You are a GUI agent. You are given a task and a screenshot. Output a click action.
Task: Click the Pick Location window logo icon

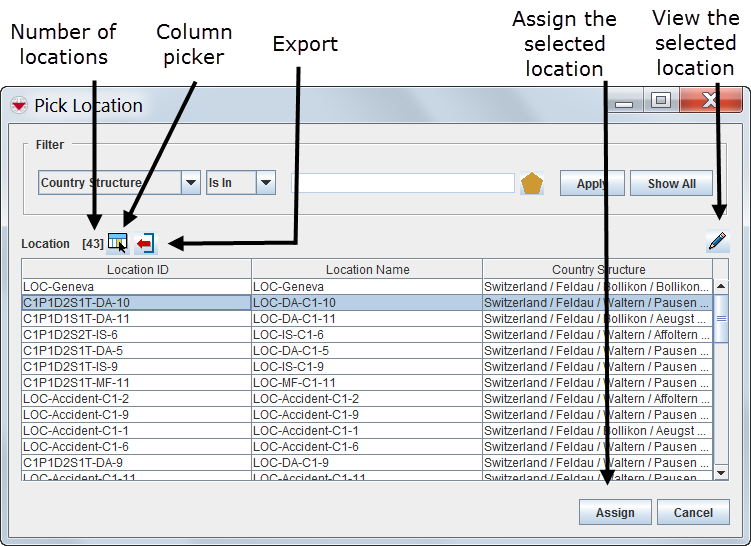coord(19,106)
